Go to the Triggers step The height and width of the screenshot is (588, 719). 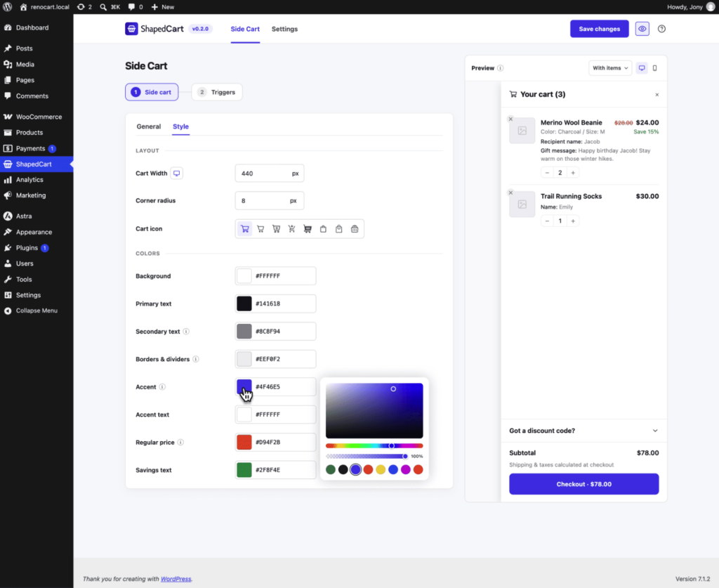tap(216, 92)
